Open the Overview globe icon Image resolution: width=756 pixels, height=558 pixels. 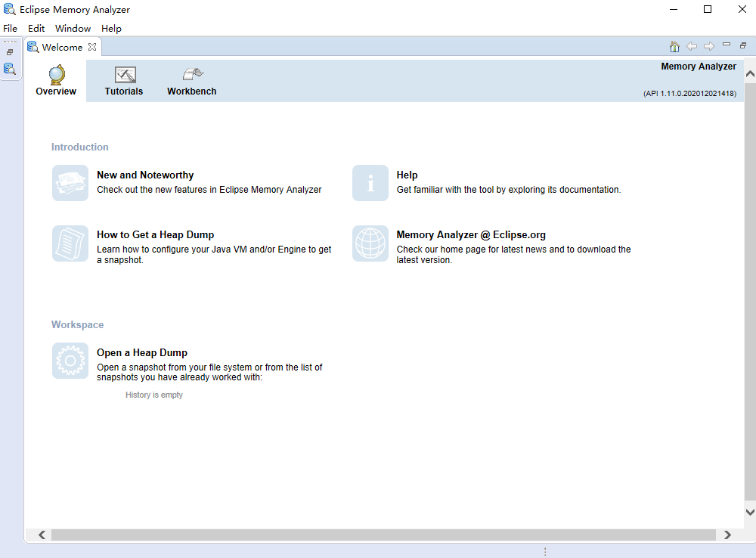pyautogui.click(x=57, y=74)
